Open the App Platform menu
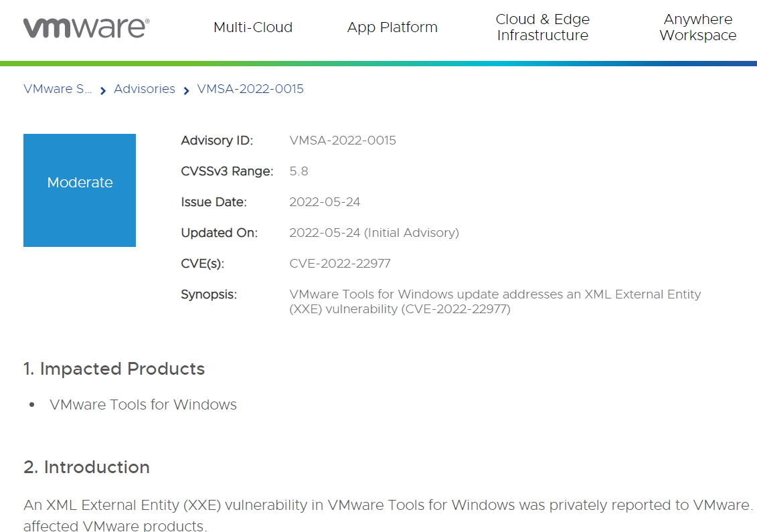 (392, 28)
